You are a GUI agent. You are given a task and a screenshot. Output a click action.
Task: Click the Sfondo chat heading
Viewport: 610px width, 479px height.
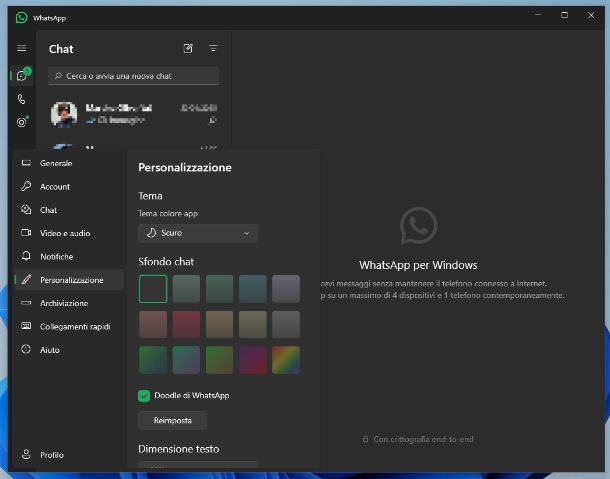166,261
